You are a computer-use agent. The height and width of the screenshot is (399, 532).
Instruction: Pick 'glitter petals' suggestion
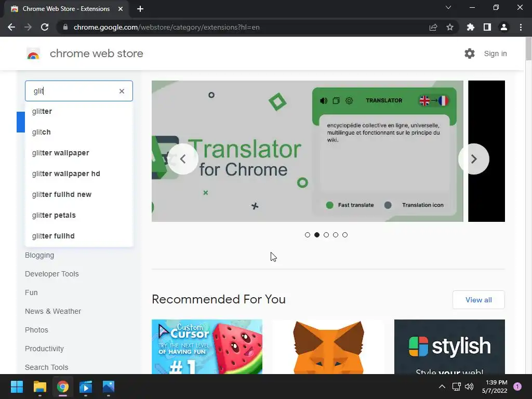[x=79, y=215]
